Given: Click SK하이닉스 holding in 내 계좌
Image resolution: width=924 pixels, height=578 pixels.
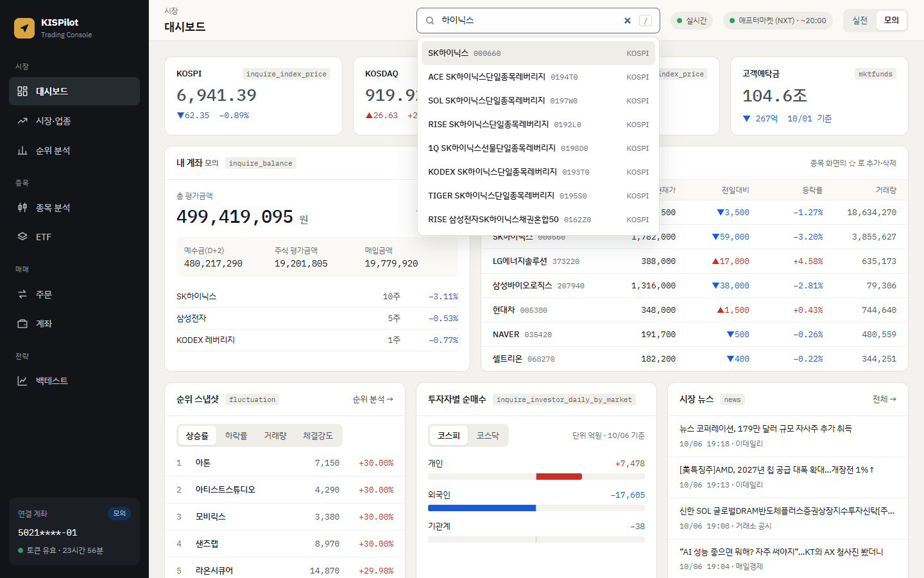Looking at the screenshot, I should click(x=317, y=297).
